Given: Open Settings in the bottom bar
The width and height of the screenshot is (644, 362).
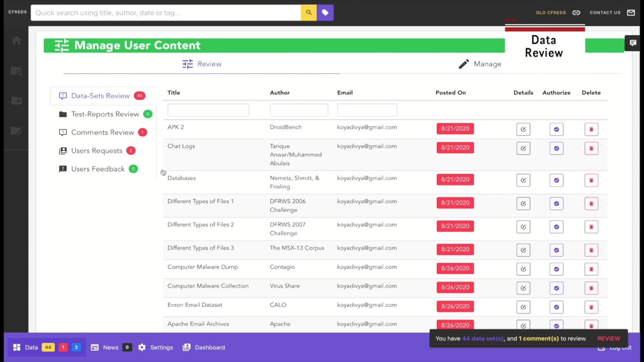Looking at the screenshot, I should (156, 347).
